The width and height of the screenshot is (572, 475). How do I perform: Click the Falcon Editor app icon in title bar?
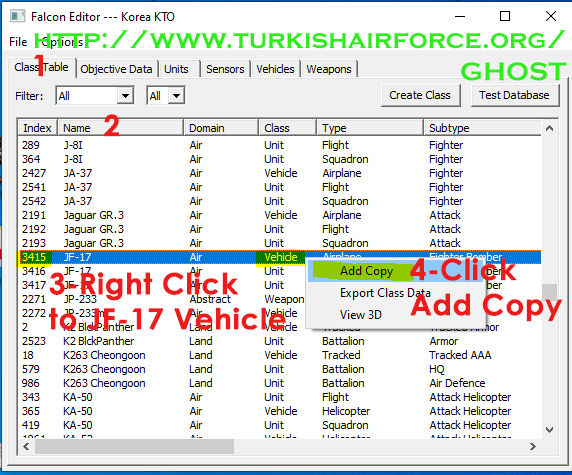17,16
